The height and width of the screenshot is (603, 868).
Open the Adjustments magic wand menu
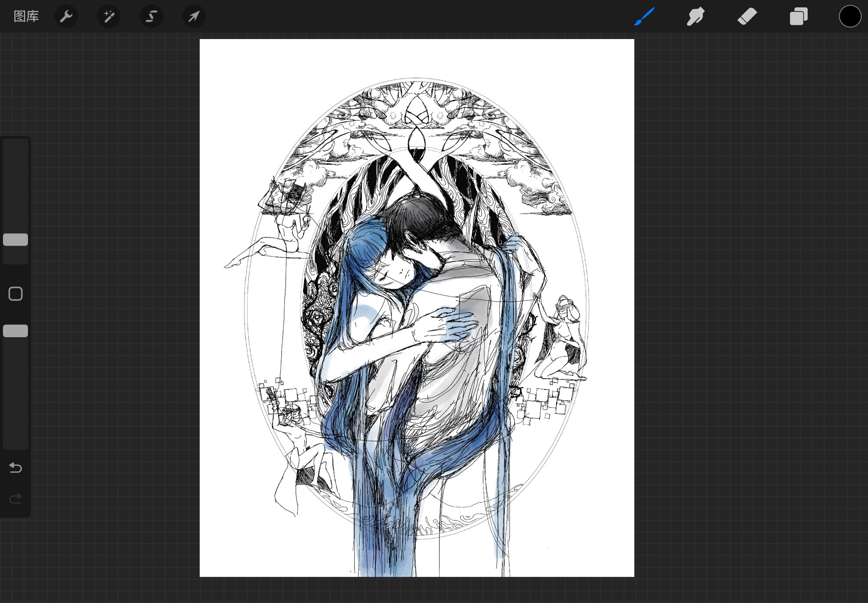click(108, 16)
